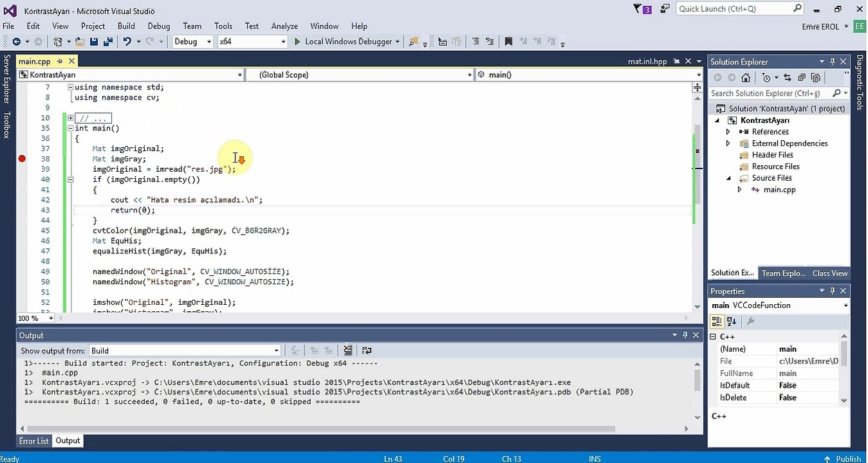Click the Navigate Backward arrow in toolbar
868x463 pixels.
[x=16, y=42]
